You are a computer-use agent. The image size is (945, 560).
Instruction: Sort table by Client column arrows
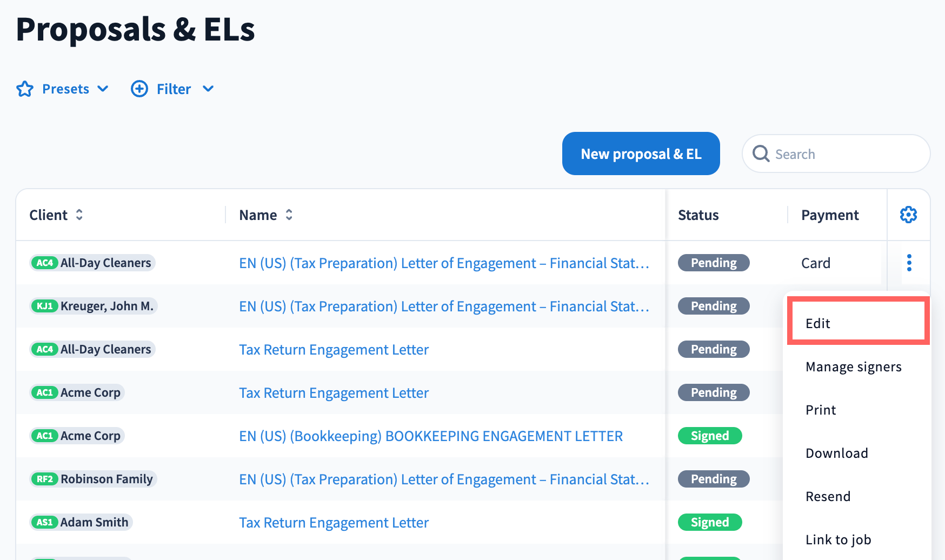[79, 215]
